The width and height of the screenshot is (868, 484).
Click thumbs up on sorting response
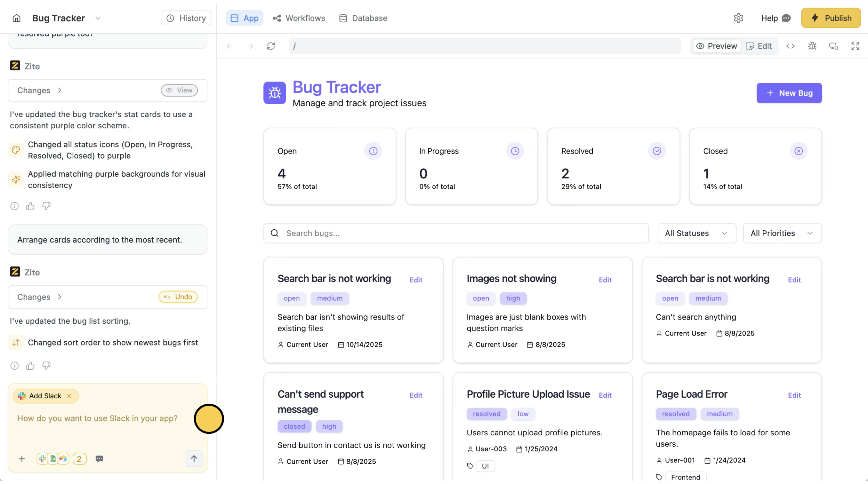click(x=30, y=366)
